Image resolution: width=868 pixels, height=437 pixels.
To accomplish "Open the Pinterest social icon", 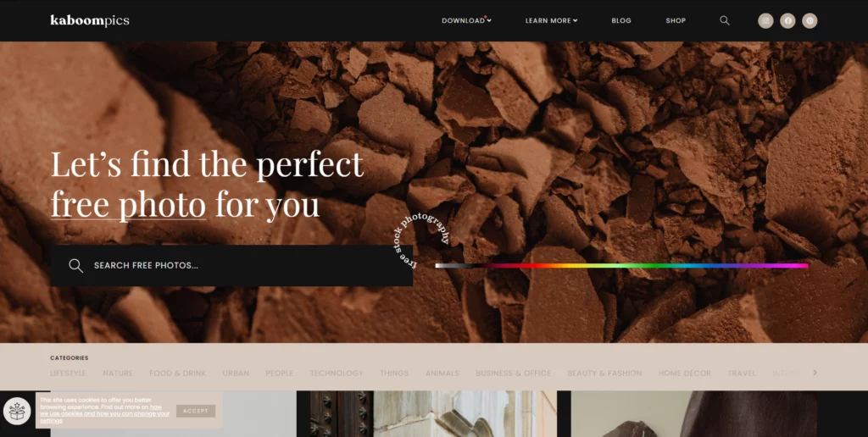I will coord(810,20).
